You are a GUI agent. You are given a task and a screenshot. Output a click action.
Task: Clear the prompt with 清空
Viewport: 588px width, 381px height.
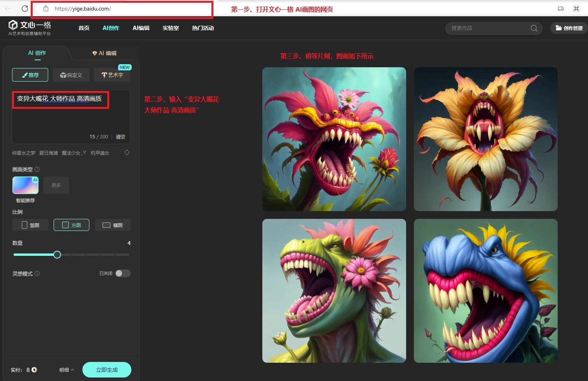coord(120,137)
